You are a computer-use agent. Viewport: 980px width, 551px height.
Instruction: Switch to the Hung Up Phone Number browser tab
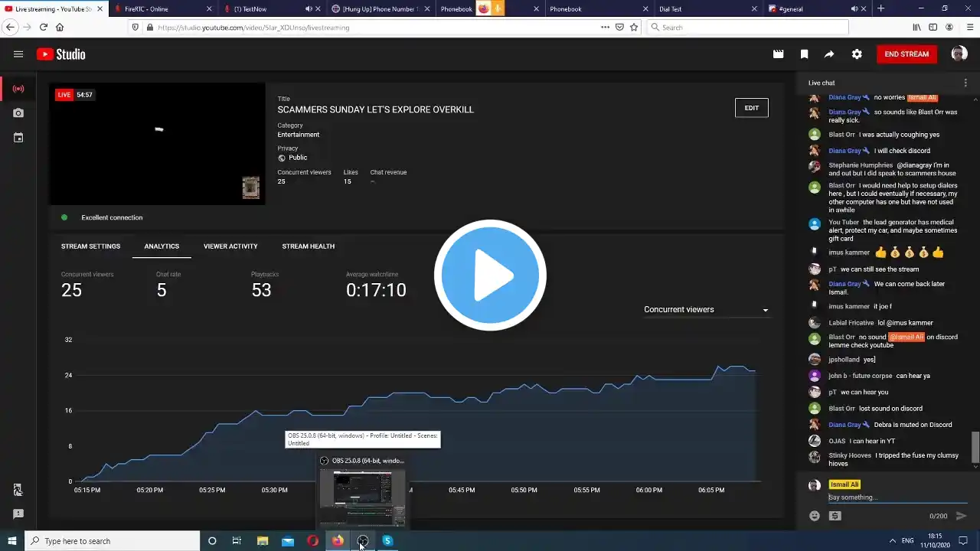[381, 9]
